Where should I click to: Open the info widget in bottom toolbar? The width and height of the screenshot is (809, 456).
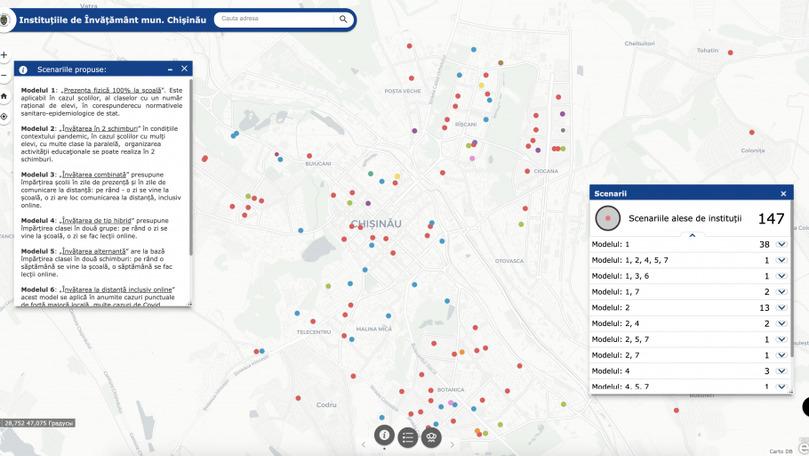(384, 436)
